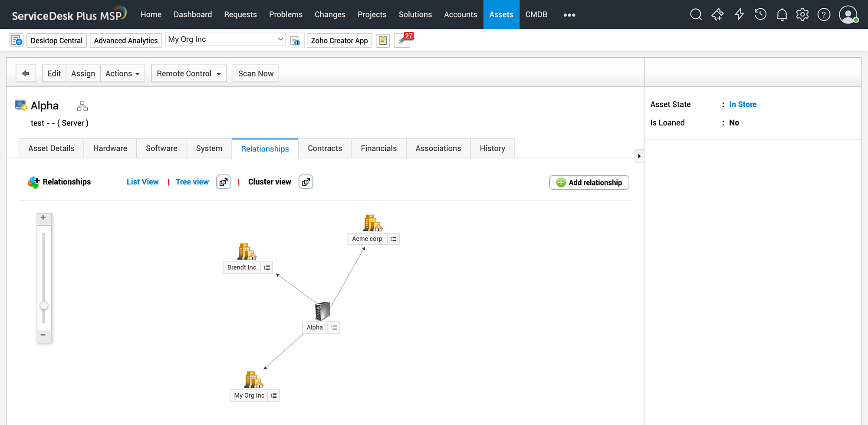Image resolution: width=868 pixels, height=425 pixels.
Task: Open My Org Inc node list icon
Action: [273, 395]
